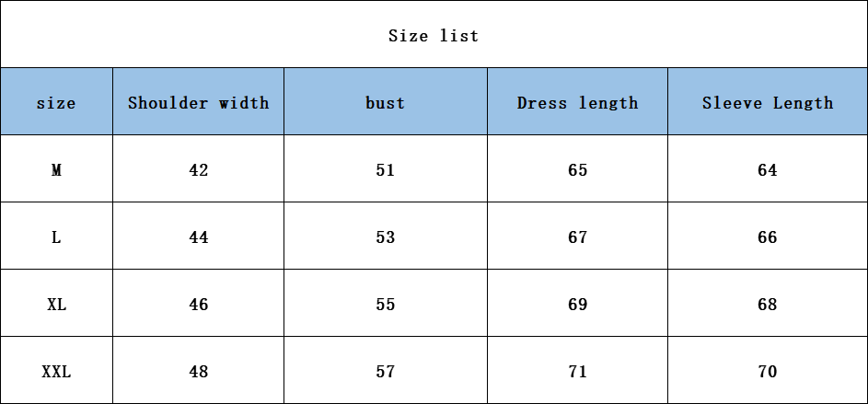Select sleeve length value 70 cell
Screen dimensions: 868x404
coord(767,371)
